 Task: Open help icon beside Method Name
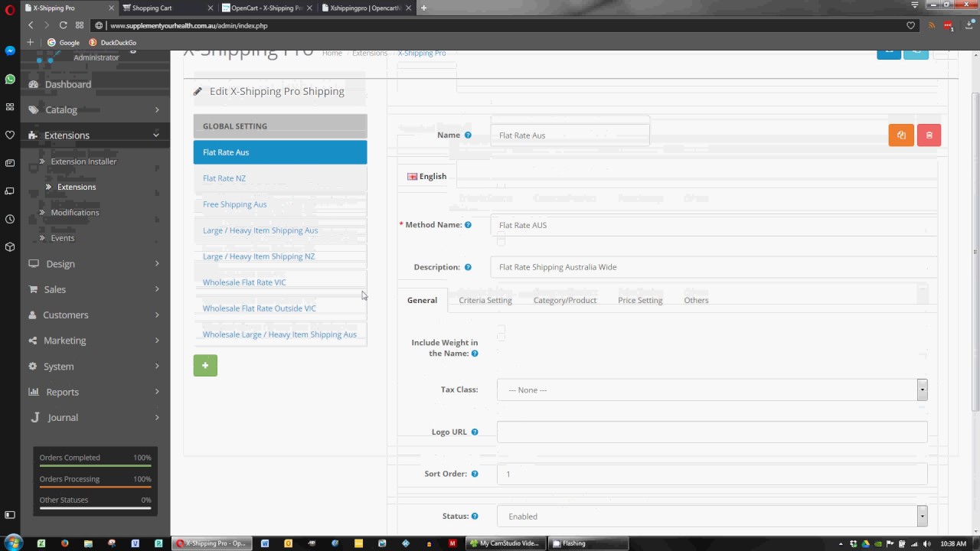[468, 225]
